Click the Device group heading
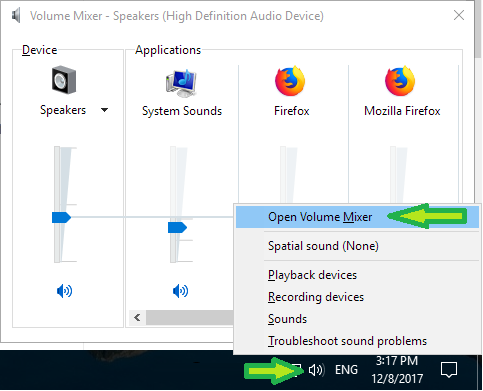Screen dimensions: 483x391 39,50
